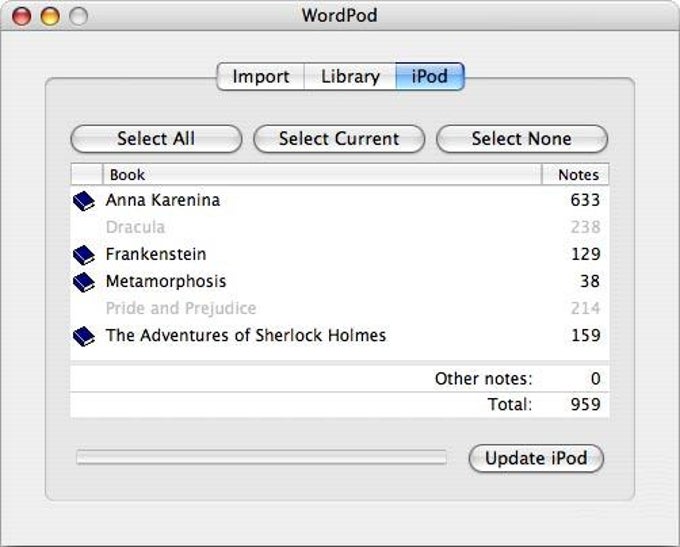Sort by the Book column header

pos(322,174)
